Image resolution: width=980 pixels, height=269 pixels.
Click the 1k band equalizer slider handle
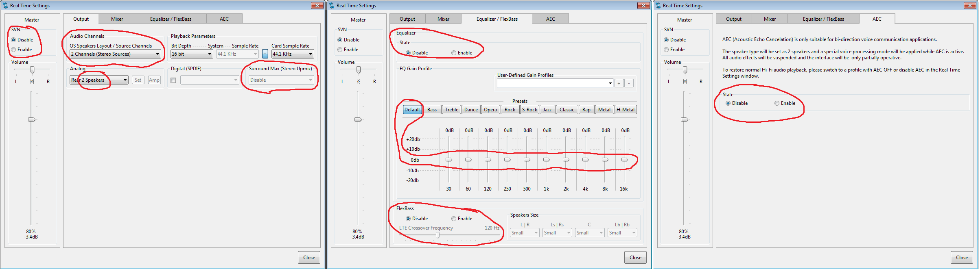[x=546, y=160]
